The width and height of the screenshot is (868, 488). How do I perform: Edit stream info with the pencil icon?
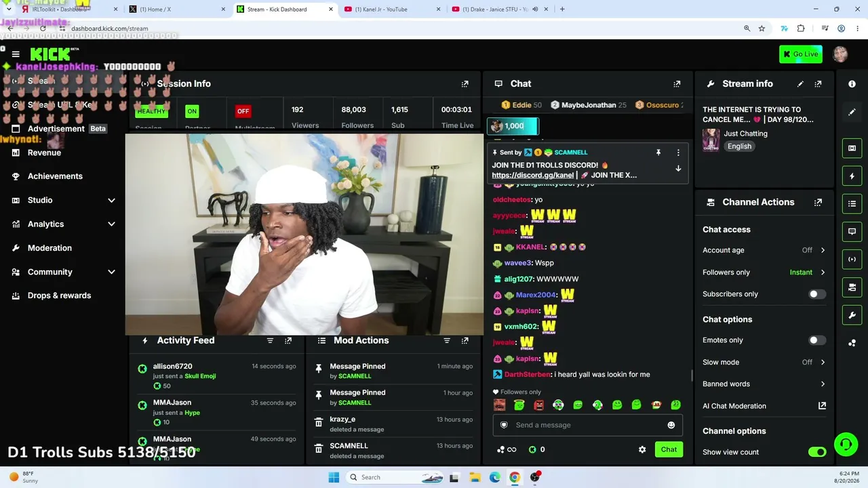[800, 84]
